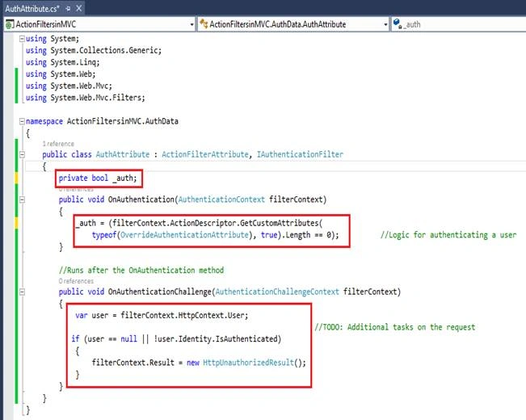Place cursor on private bool _auth line

[98, 178]
